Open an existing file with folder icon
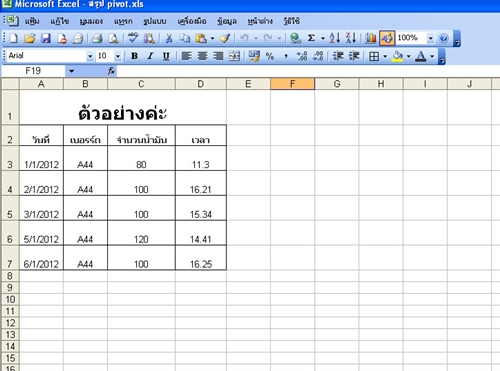 (30, 39)
